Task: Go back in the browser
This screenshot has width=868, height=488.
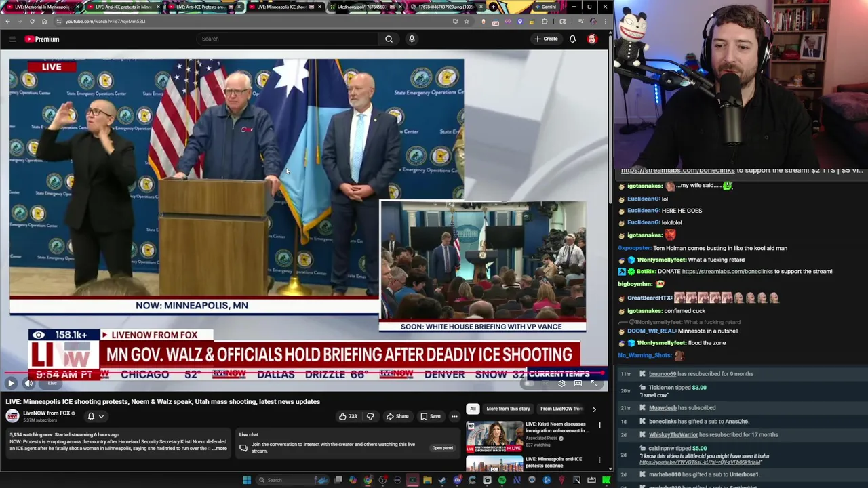Action: [7, 21]
